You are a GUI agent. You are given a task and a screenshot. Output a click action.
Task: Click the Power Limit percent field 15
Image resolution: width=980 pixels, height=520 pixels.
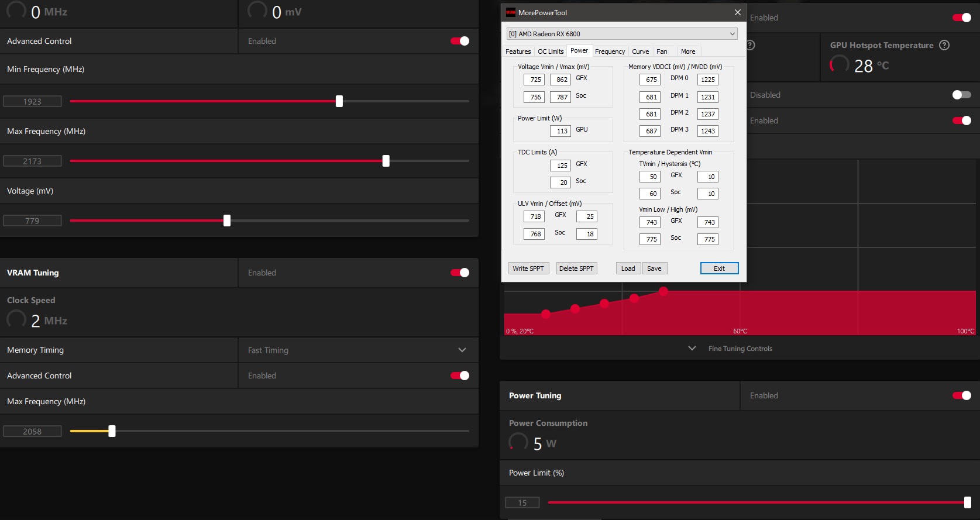point(522,502)
